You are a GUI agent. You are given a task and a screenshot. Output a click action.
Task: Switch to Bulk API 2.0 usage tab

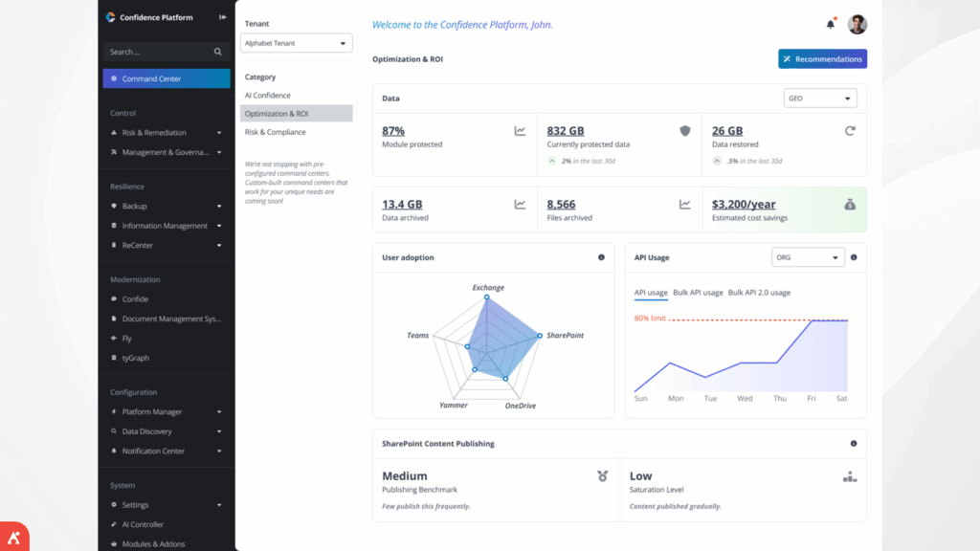coord(759,293)
